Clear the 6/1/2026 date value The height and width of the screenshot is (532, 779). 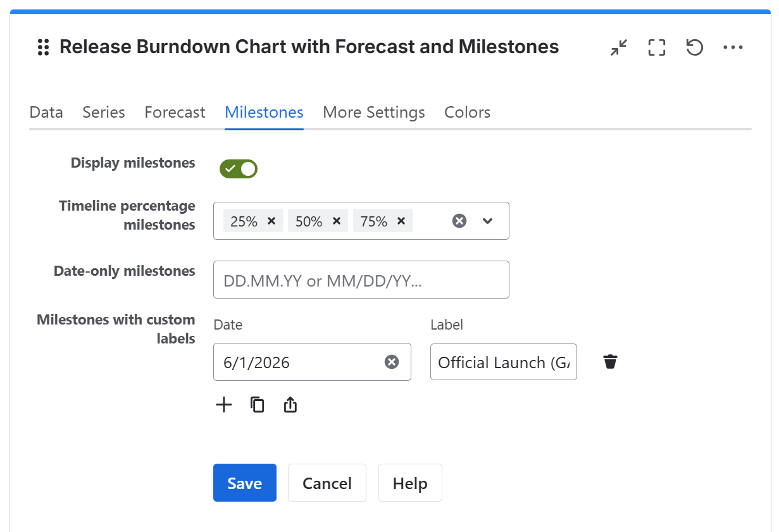(x=392, y=361)
